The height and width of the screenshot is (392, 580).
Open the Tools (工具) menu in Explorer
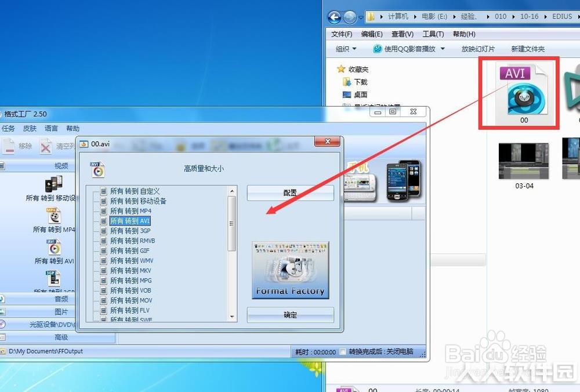[433, 34]
